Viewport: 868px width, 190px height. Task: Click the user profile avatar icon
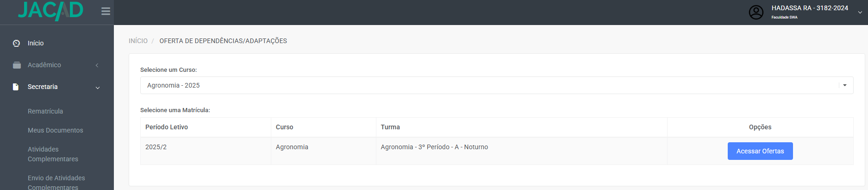756,12
